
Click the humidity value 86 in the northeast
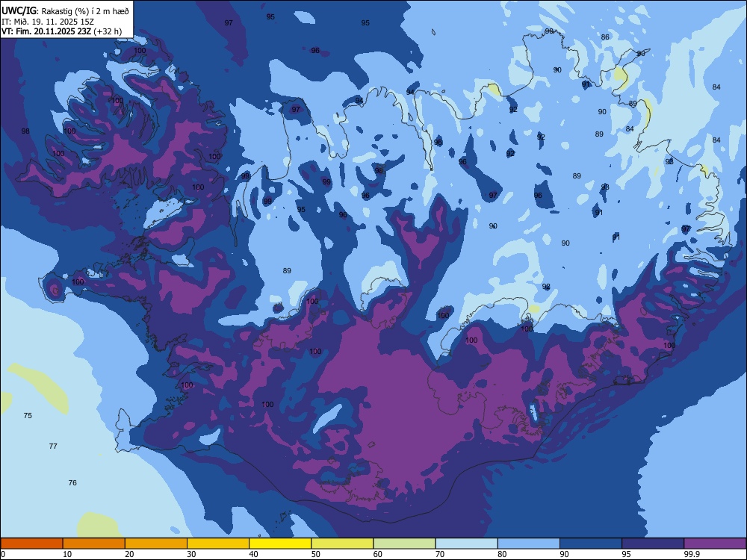coord(605,37)
